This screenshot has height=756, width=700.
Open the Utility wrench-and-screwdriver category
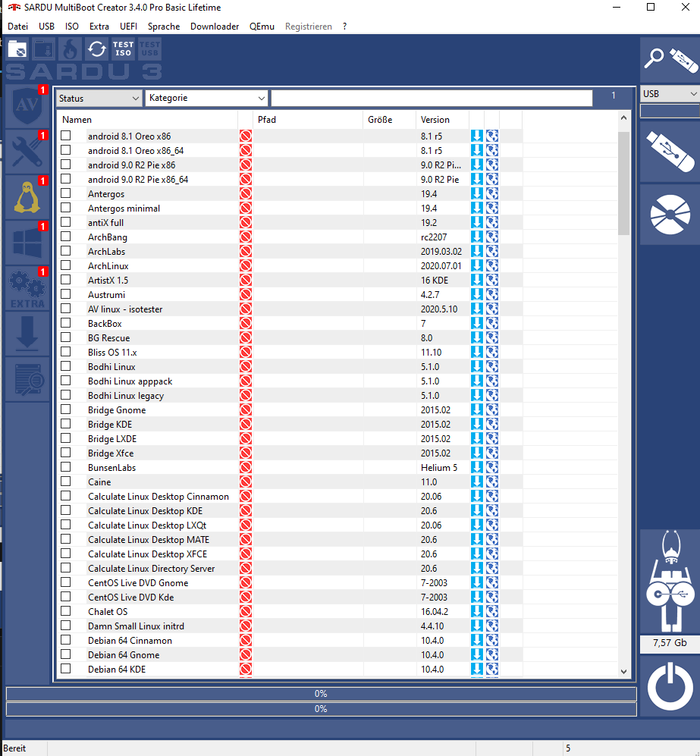coord(27,152)
